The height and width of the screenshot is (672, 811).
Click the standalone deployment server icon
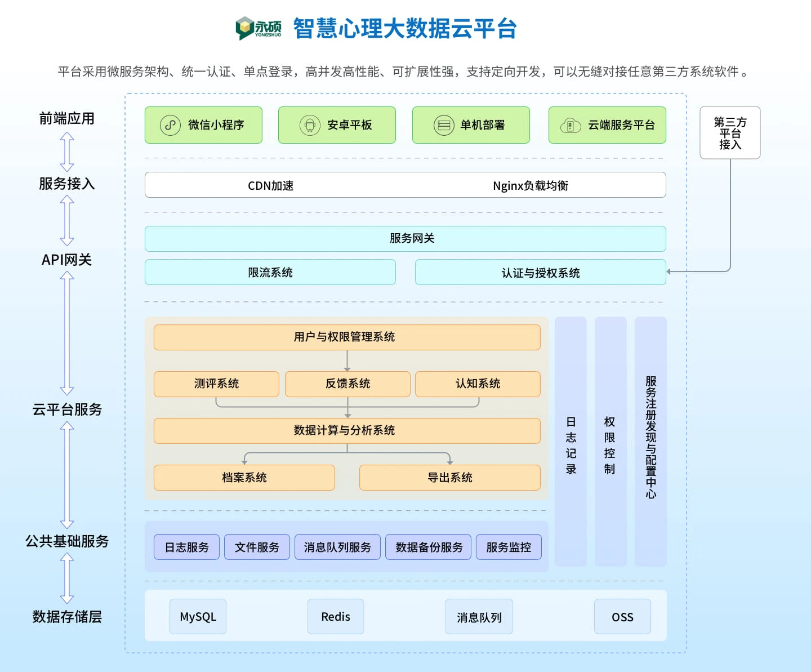tap(443, 125)
